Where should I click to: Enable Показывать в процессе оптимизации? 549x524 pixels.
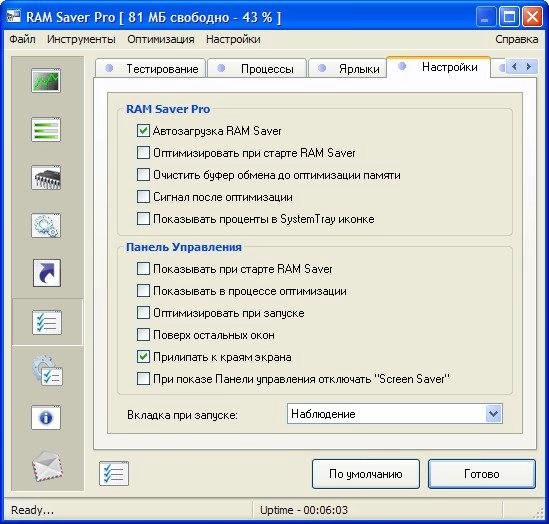point(143,291)
